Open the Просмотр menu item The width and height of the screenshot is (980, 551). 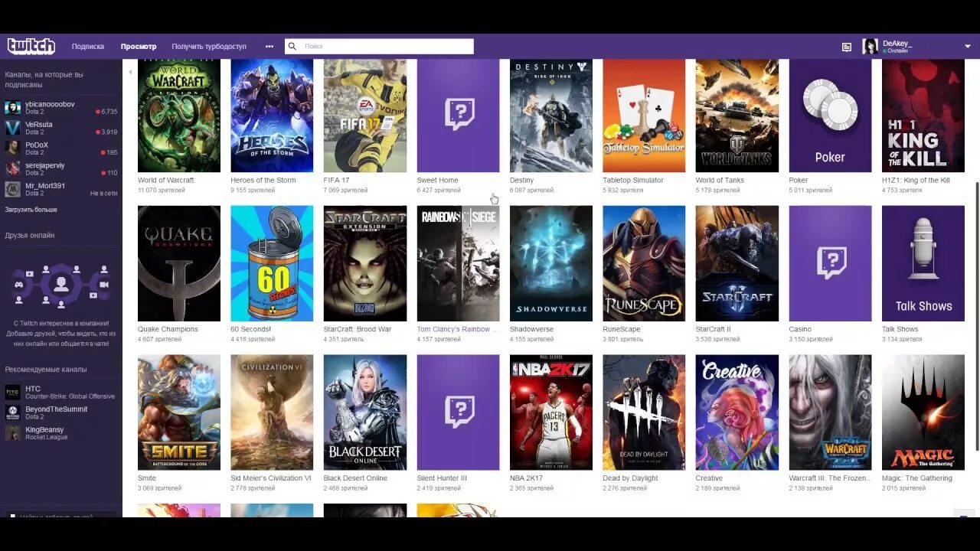[x=139, y=47]
